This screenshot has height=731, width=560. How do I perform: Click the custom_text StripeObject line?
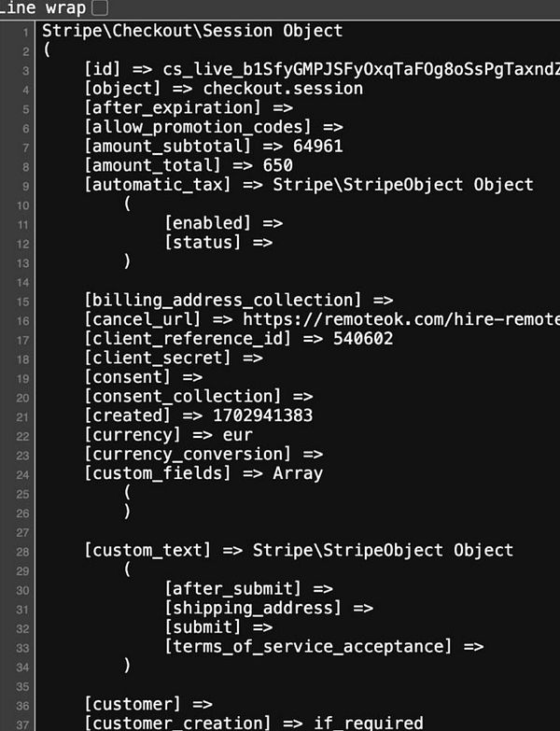click(x=298, y=551)
